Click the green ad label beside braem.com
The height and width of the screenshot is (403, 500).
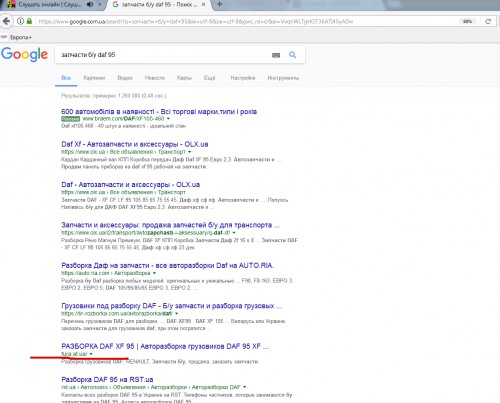(70, 119)
